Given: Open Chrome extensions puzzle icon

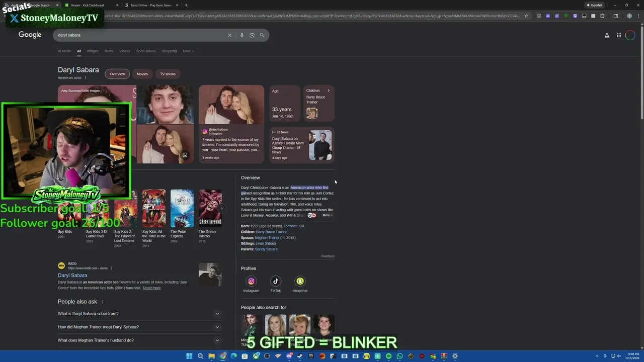Looking at the screenshot, I should pos(602,16).
